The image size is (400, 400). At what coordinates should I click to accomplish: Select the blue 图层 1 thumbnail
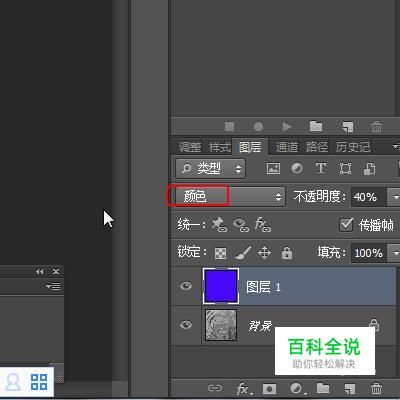click(x=221, y=286)
